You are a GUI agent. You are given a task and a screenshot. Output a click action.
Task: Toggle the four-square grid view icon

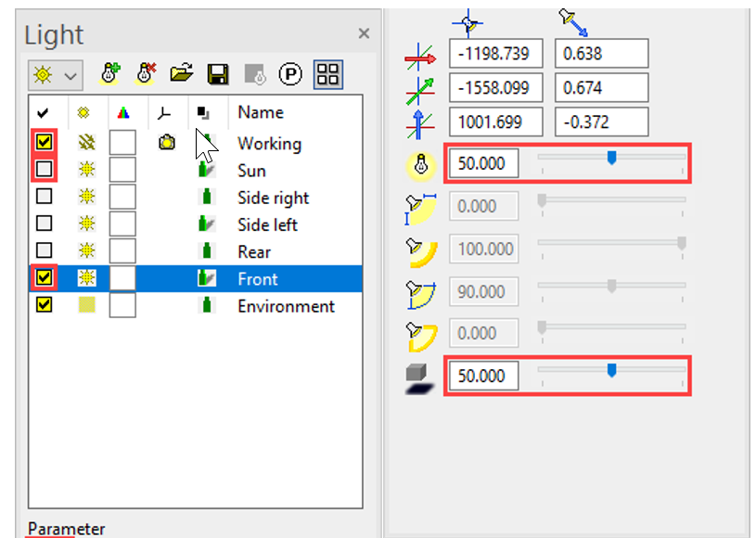327,74
